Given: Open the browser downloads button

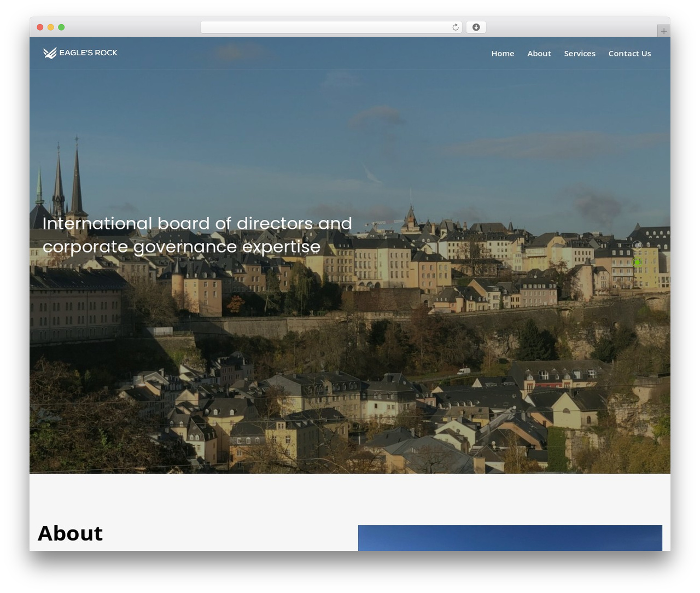Looking at the screenshot, I should point(476,27).
